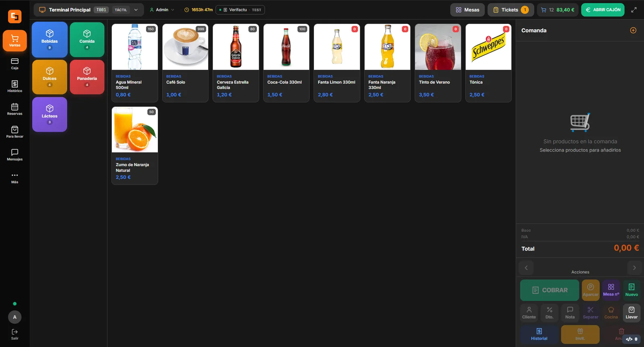Click the ABRIR CAJÓN button
644x347 pixels.
pos(603,10)
